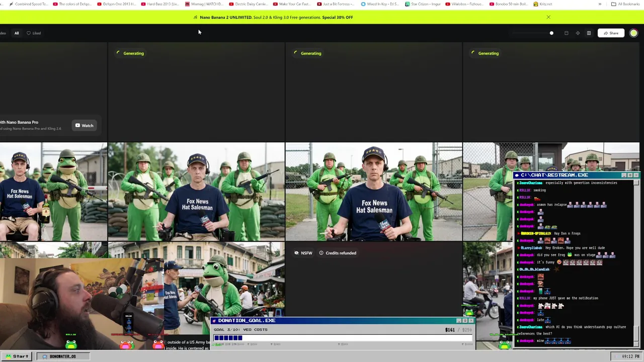Click the donation goal progress bar
The image size is (644, 362).
pos(342,338)
